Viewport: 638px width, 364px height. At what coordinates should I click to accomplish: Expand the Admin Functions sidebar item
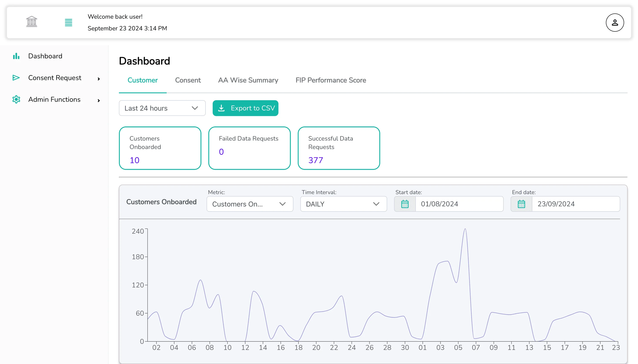[x=99, y=100]
